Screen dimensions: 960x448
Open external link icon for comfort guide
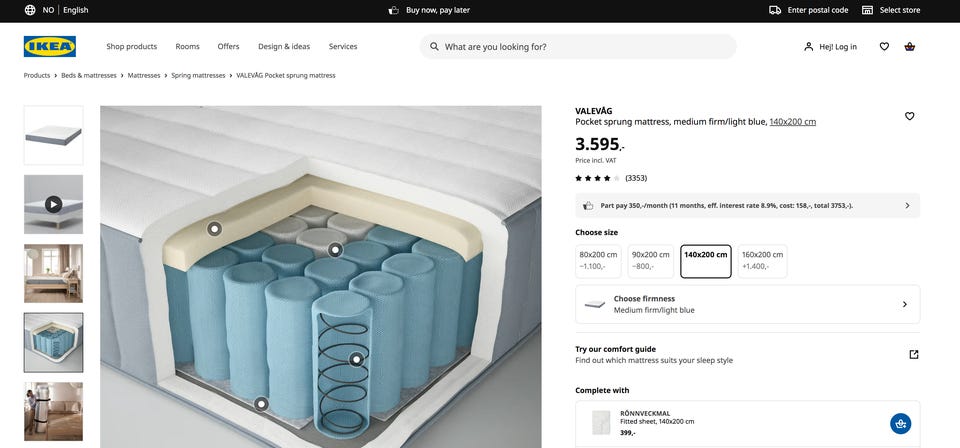click(x=913, y=354)
